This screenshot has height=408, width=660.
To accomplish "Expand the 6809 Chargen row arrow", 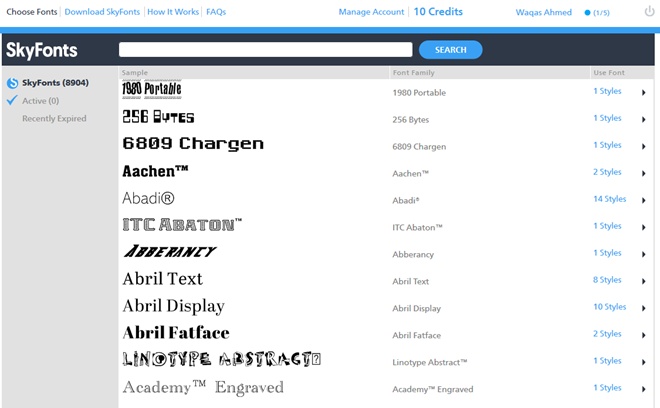I will tap(644, 147).
